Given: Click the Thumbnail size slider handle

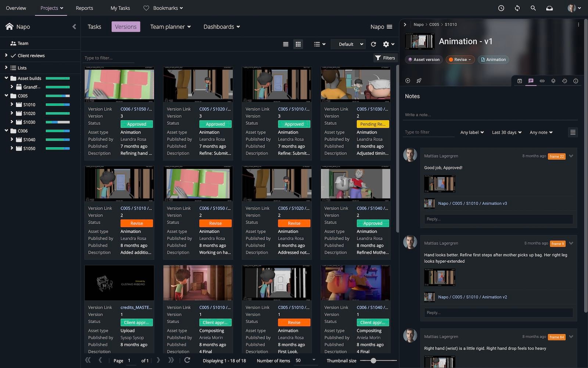Looking at the screenshot, I should (x=373, y=361).
